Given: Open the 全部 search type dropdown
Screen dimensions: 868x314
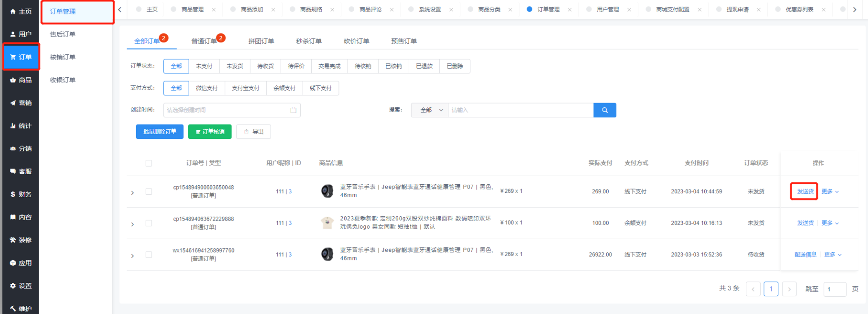Looking at the screenshot, I should click(x=430, y=110).
